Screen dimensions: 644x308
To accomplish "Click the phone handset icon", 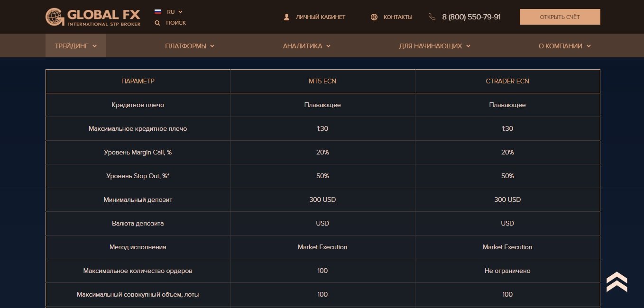I will click(x=432, y=17).
